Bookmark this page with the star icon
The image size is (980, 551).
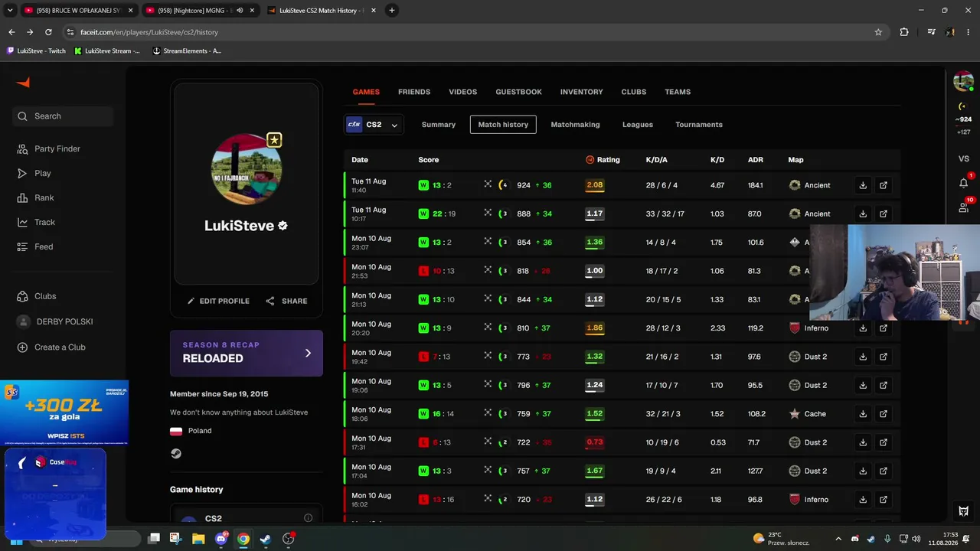[x=878, y=32]
